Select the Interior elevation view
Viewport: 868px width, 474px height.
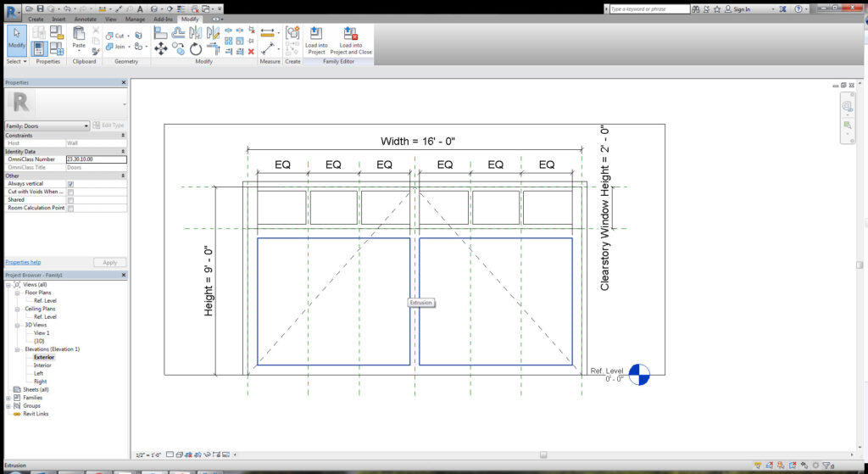42,365
